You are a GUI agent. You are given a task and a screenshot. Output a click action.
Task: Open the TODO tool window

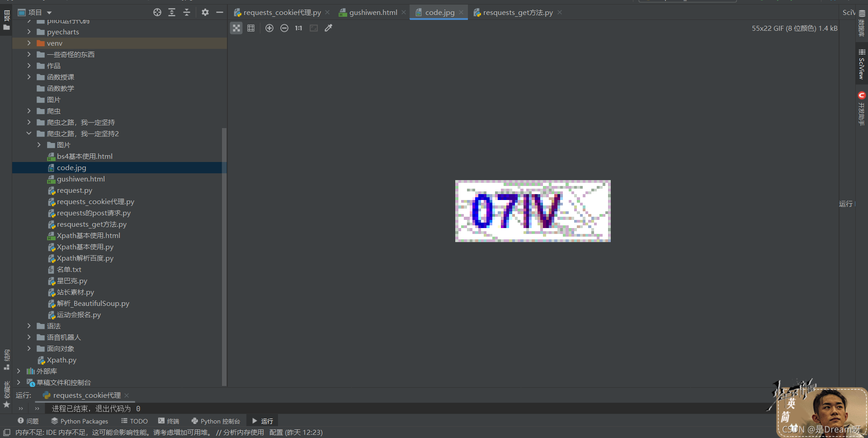pos(134,421)
